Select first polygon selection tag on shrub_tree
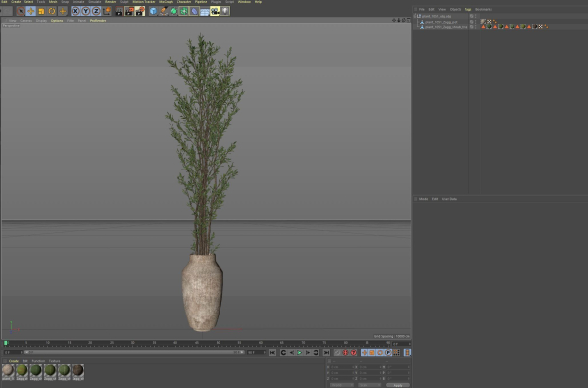 [x=483, y=27]
